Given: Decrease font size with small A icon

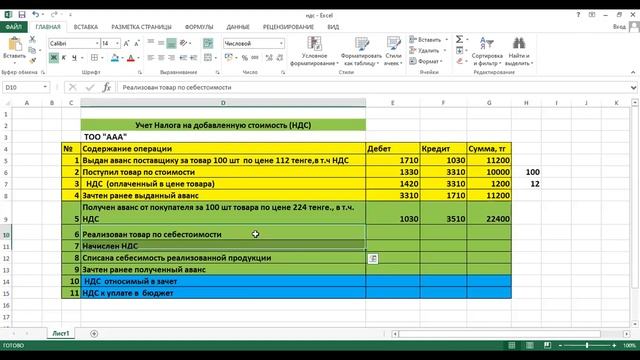Looking at the screenshot, I should click(137, 43).
